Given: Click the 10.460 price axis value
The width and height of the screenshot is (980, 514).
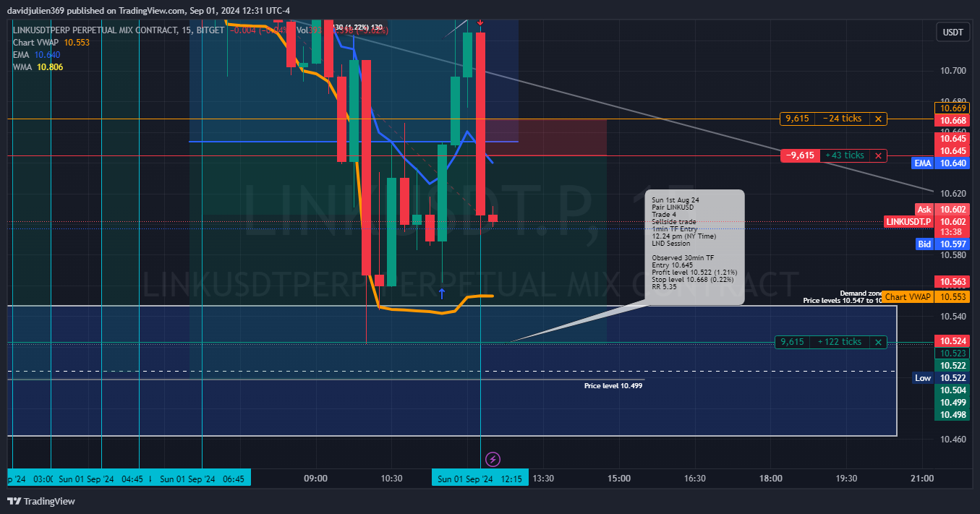Looking at the screenshot, I should pos(953,440).
